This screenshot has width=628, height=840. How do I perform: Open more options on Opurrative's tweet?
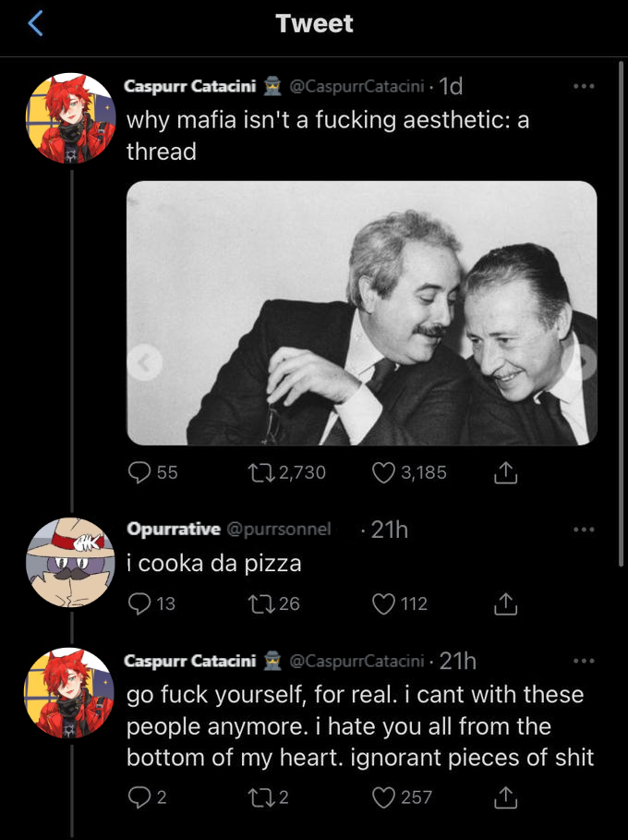[583, 530]
